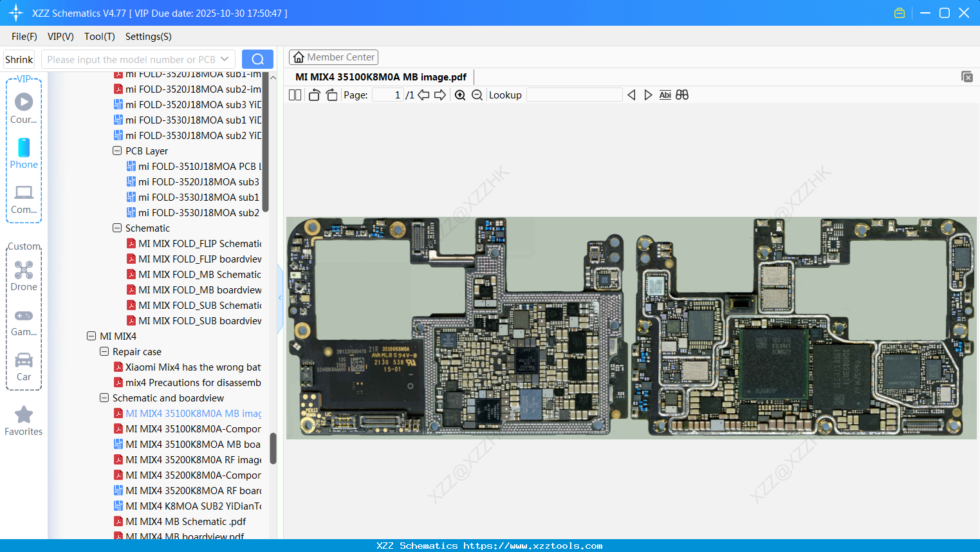Collapse the Repair case folder
980x552 pixels.
[x=104, y=351]
